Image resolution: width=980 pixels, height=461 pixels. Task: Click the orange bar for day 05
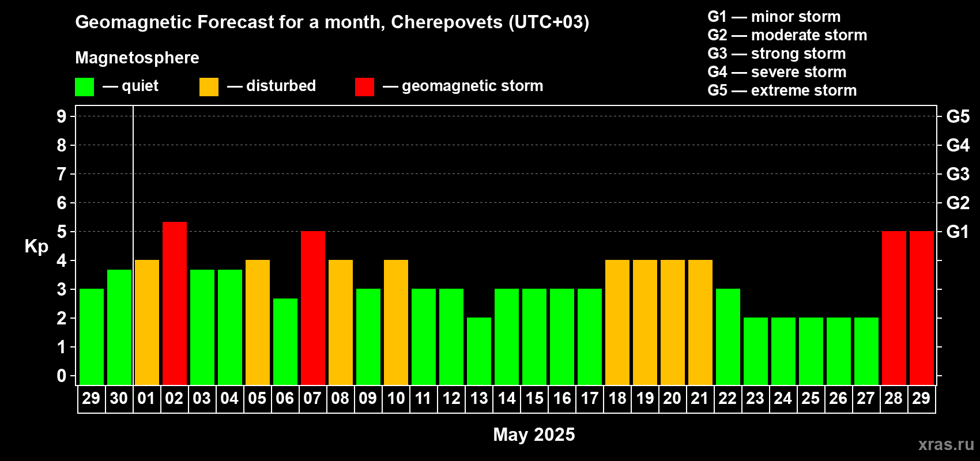[x=258, y=323]
